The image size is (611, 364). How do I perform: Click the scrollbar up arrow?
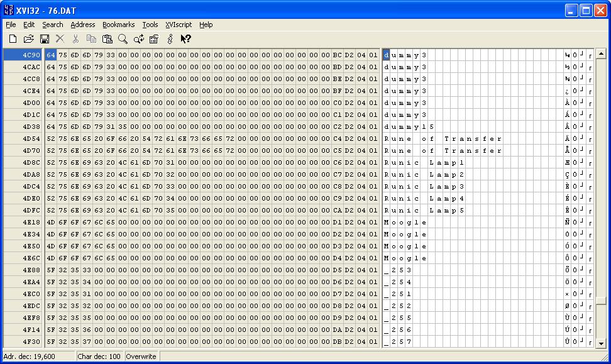[601, 53]
